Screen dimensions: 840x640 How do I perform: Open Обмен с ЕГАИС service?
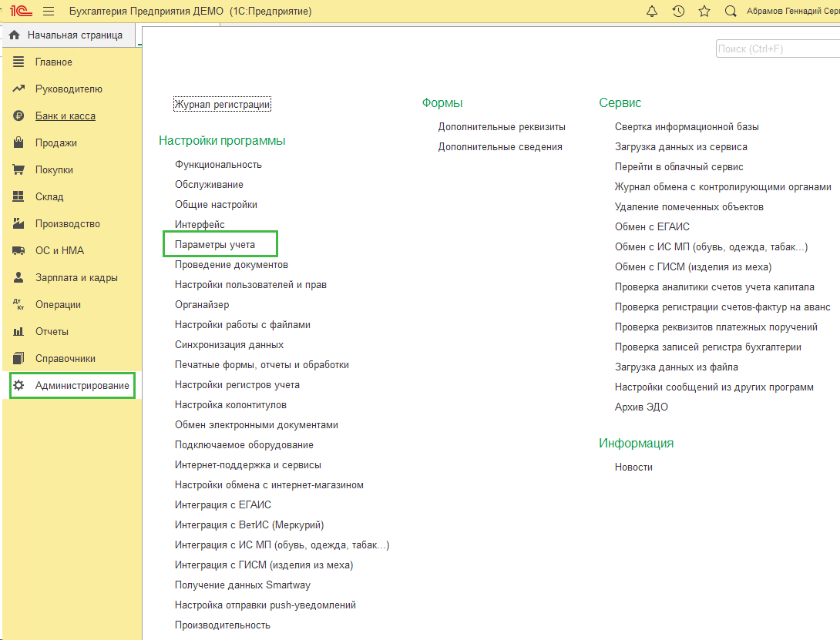(652, 226)
